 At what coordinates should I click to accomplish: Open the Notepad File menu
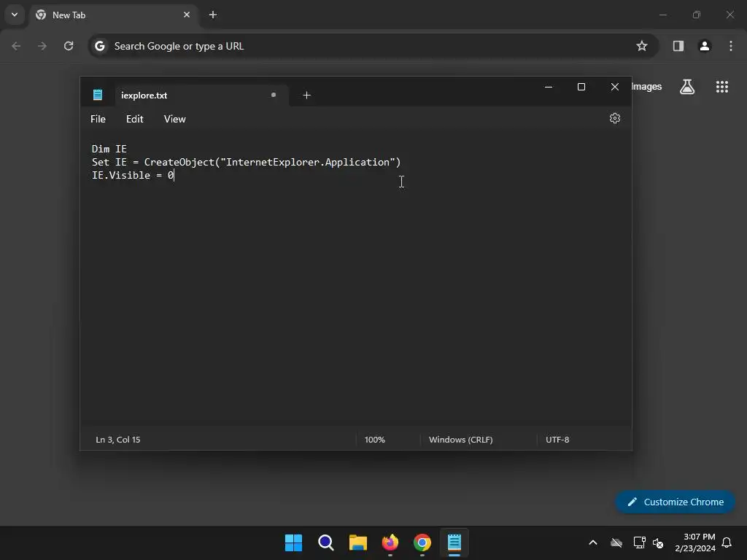coord(98,119)
